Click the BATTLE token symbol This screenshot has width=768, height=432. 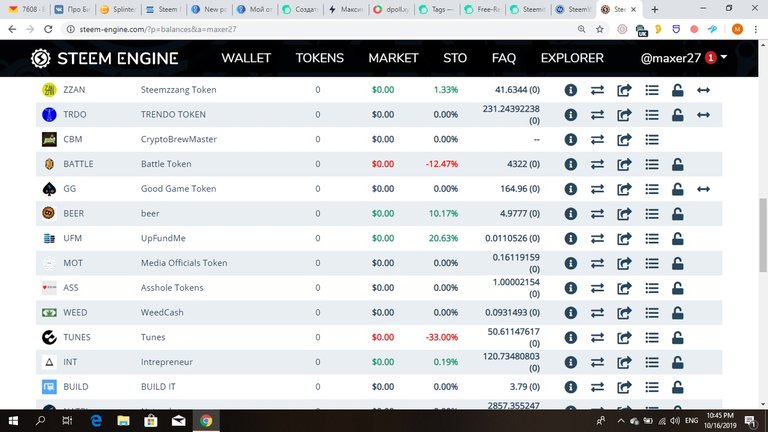coord(78,164)
